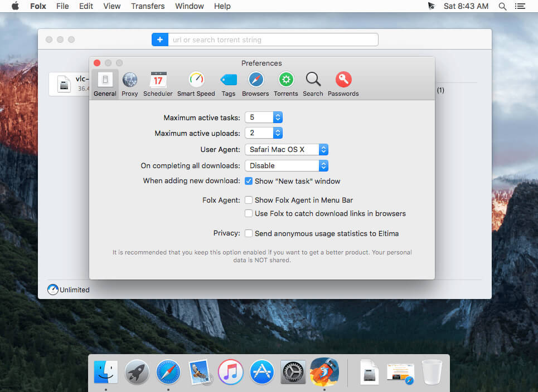This screenshot has height=392, width=538.
Task: Click the blue plus add download button
Action: (160, 40)
